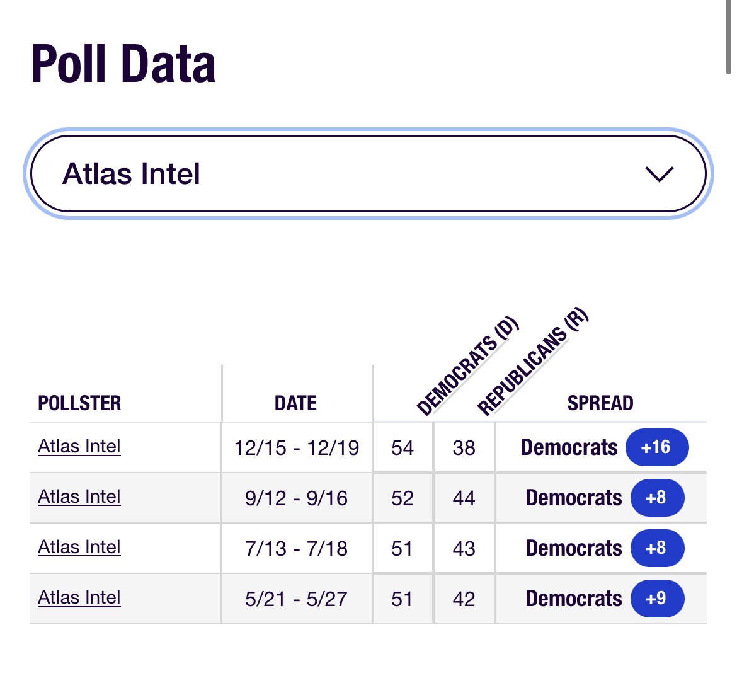This screenshot has width=737, height=700.
Task: Click the SPREAD column header
Action: click(600, 403)
